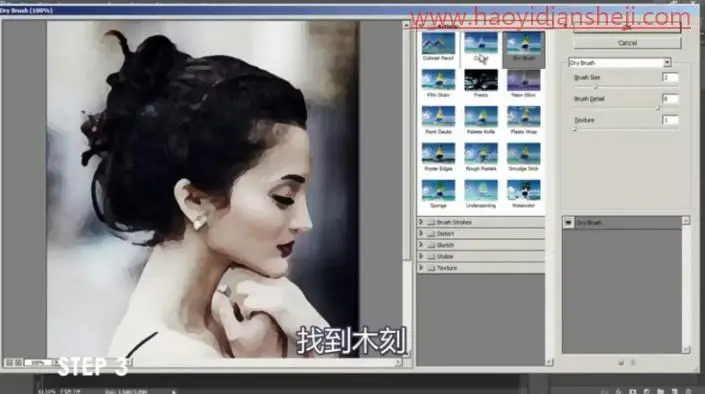Click the effect layer list scroll down arrow

[x=686, y=349]
